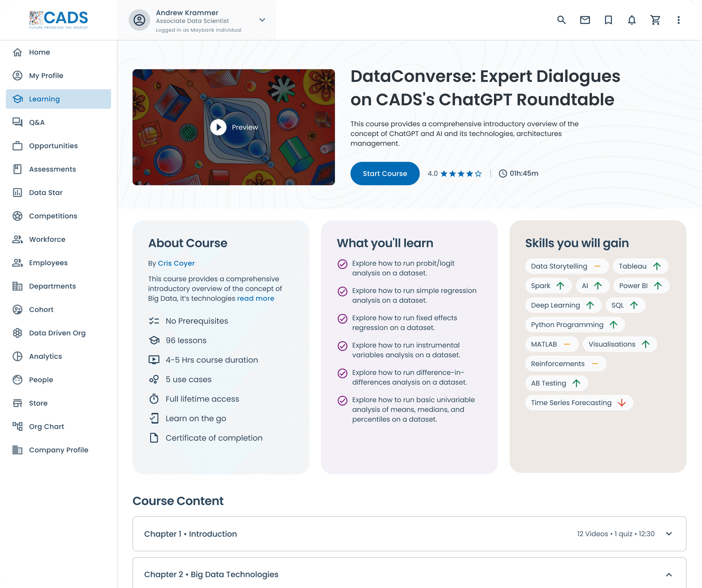Expand Chapter 1 Introduction section

pos(669,534)
